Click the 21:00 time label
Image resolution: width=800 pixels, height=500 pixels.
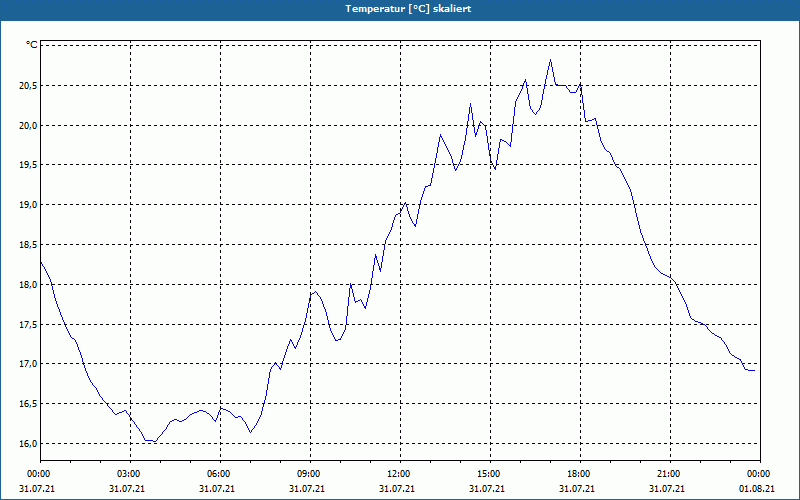pyautogui.click(x=670, y=474)
